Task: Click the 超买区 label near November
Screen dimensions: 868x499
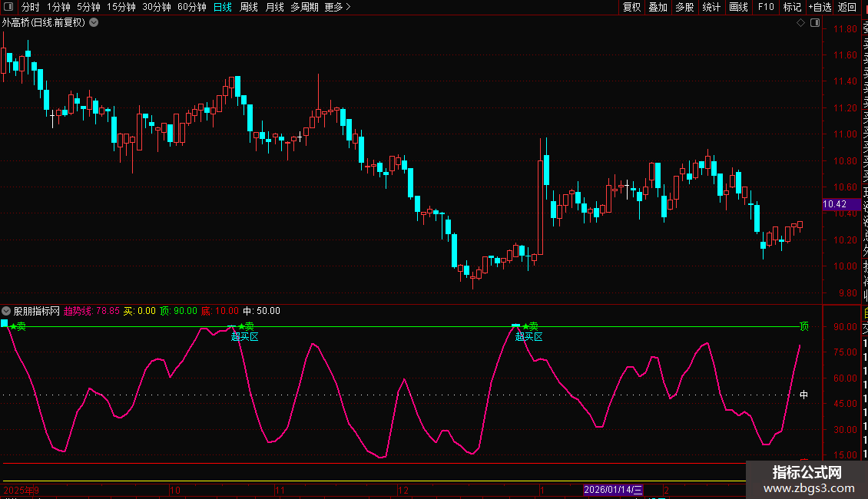Action: 245,336
